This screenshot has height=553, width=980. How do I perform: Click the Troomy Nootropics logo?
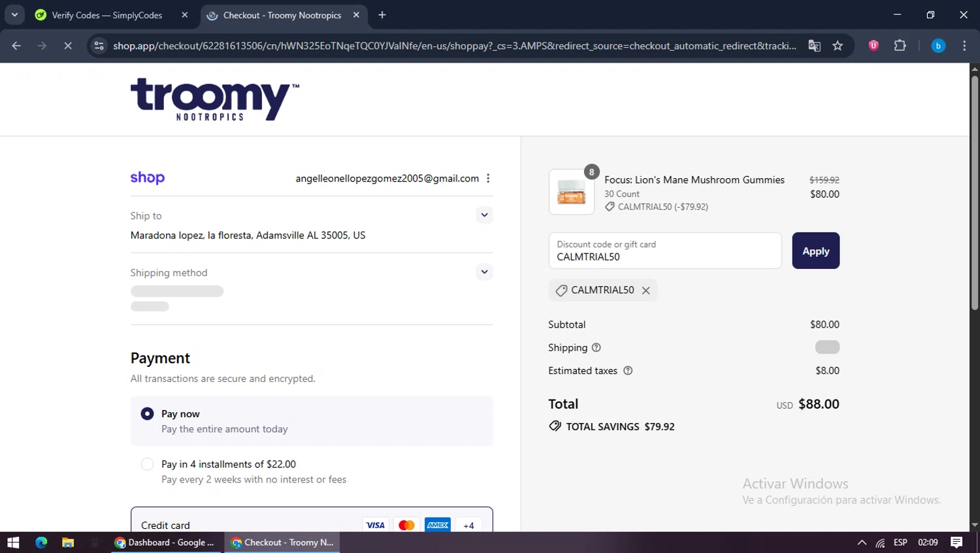[x=214, y=99]
